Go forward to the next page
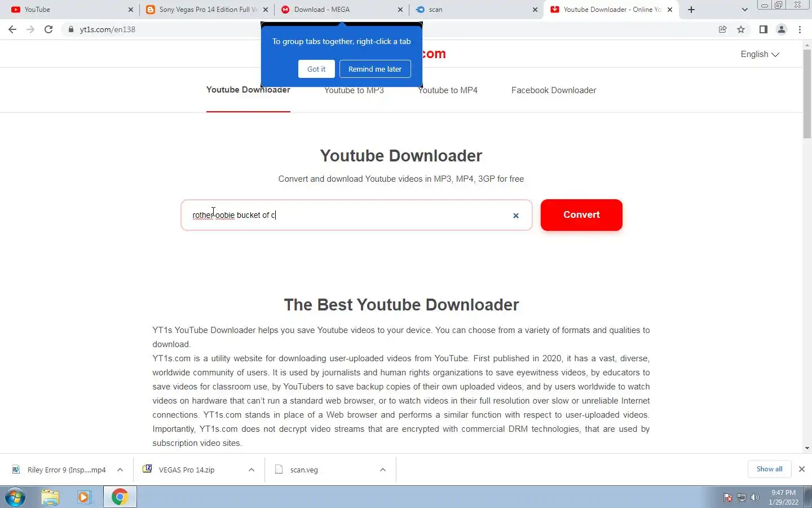 tap(30, 29)
